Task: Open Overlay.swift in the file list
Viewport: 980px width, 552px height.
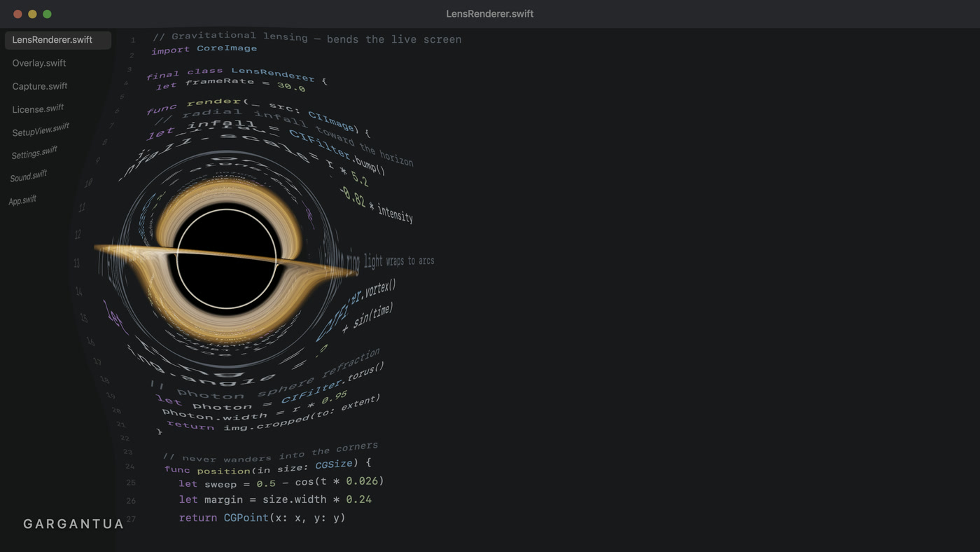Action: coord(39,63)
